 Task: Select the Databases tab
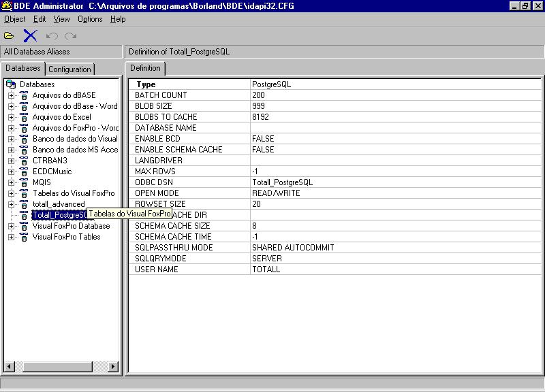23,68
